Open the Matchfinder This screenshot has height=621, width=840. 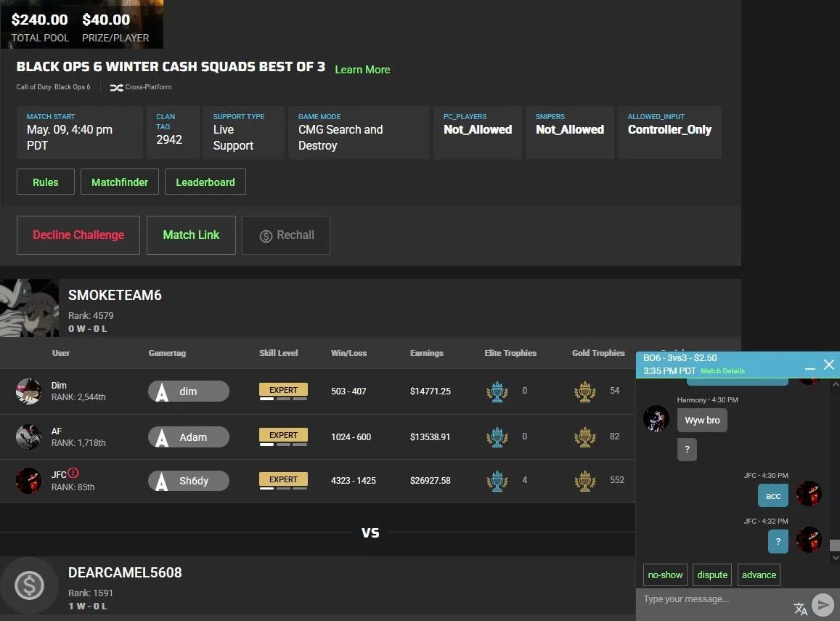click(120, 182)
